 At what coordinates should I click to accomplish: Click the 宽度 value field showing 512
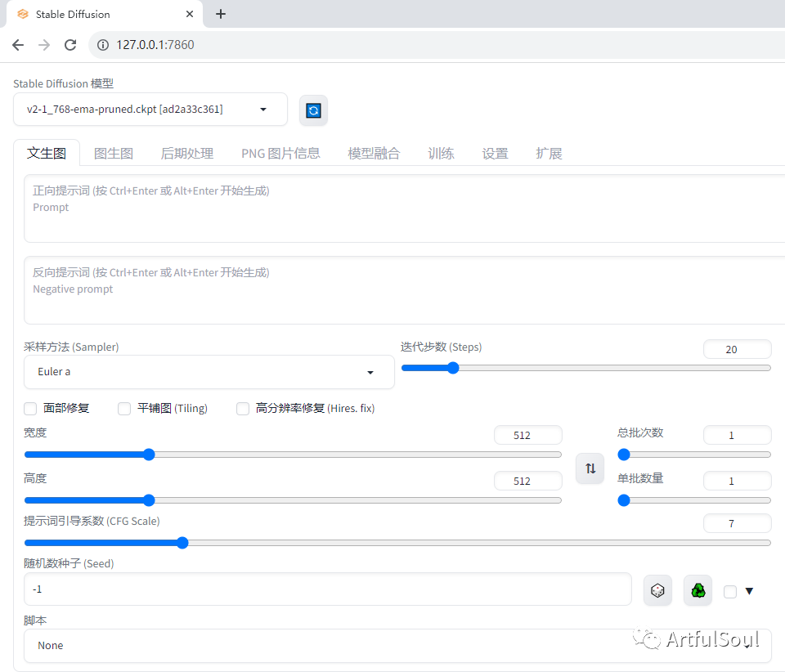tap(528, 435)
